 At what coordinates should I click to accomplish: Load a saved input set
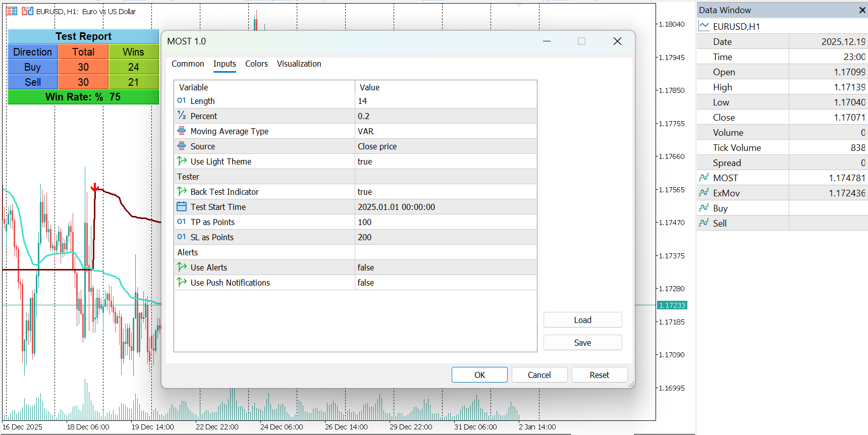583,320
